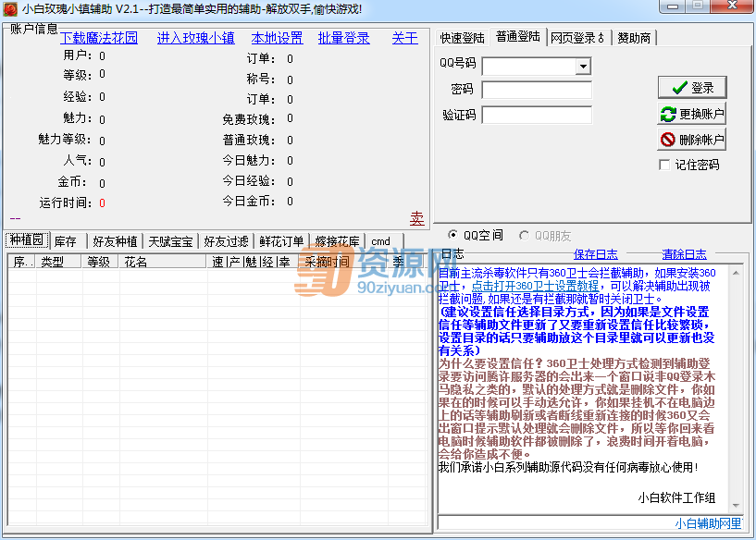Image resolution: width=756 pixels, height=540 pixels.
Task: Switch to the cmd tab
Action: (384, 241)
